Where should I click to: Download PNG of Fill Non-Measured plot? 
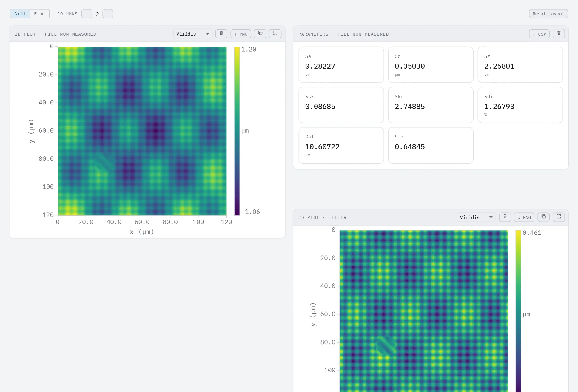(241, 34)
